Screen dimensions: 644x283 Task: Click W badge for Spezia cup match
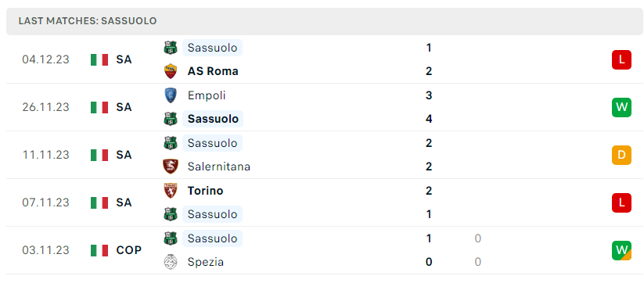click(621, 250)
